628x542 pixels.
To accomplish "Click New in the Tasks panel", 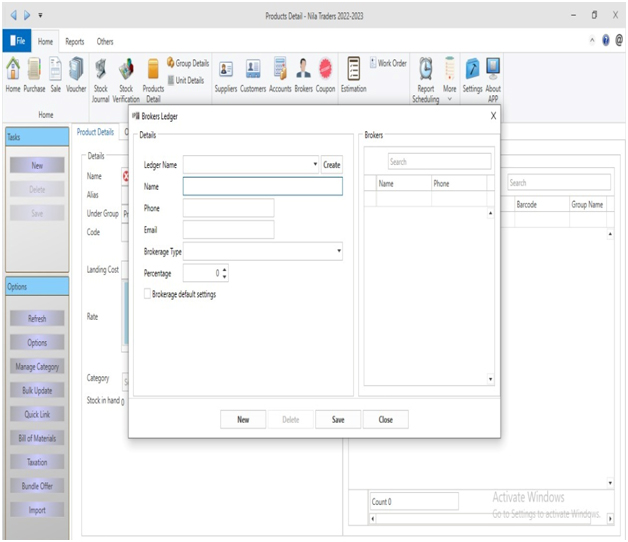I will [x=37, y=165].
